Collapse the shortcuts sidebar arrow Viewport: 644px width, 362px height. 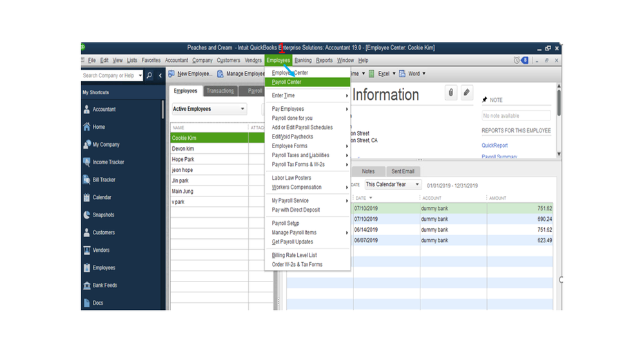[160, 75]
